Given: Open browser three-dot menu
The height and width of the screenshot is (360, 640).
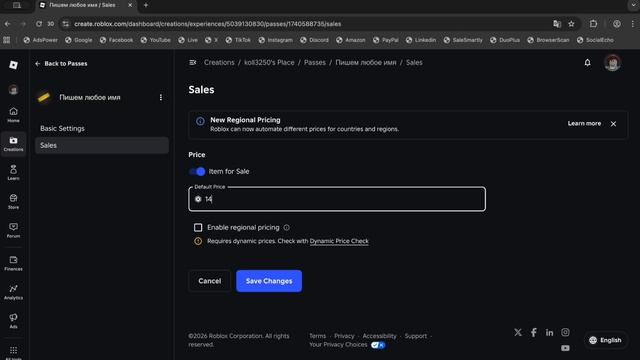Looking at the screenshot, I should (633, 24).
